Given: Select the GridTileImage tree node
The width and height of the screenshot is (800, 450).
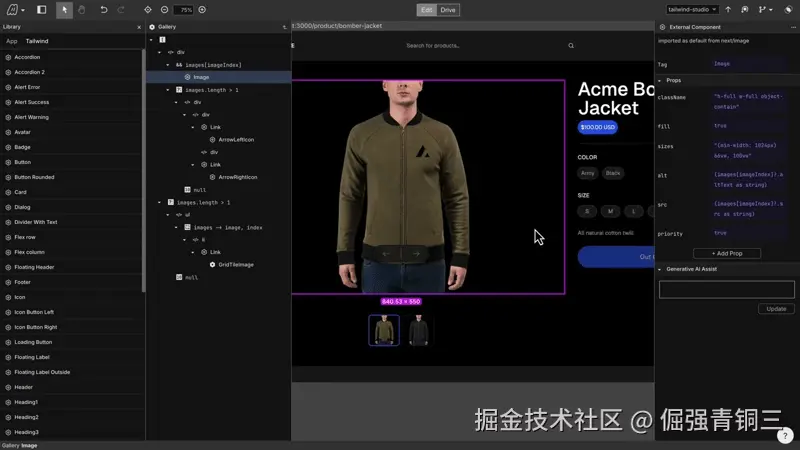Looking at the screenshot, I should [x=232, y=265].
